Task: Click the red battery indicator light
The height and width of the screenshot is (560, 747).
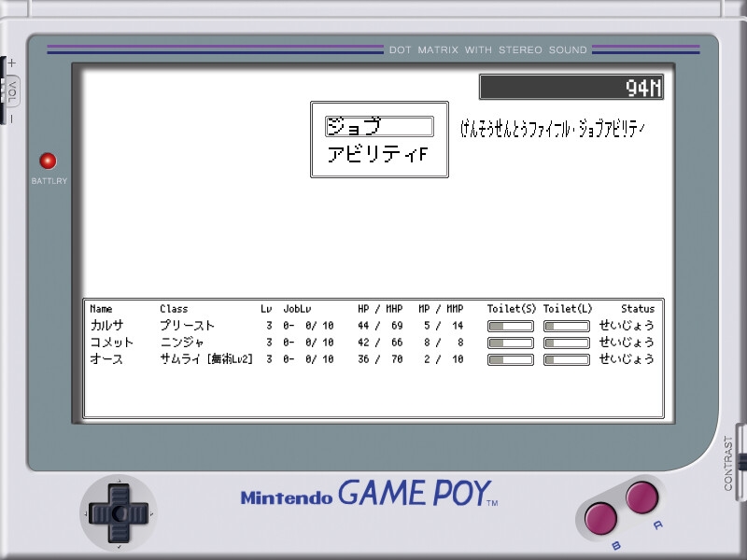Action: pos(48,161)
